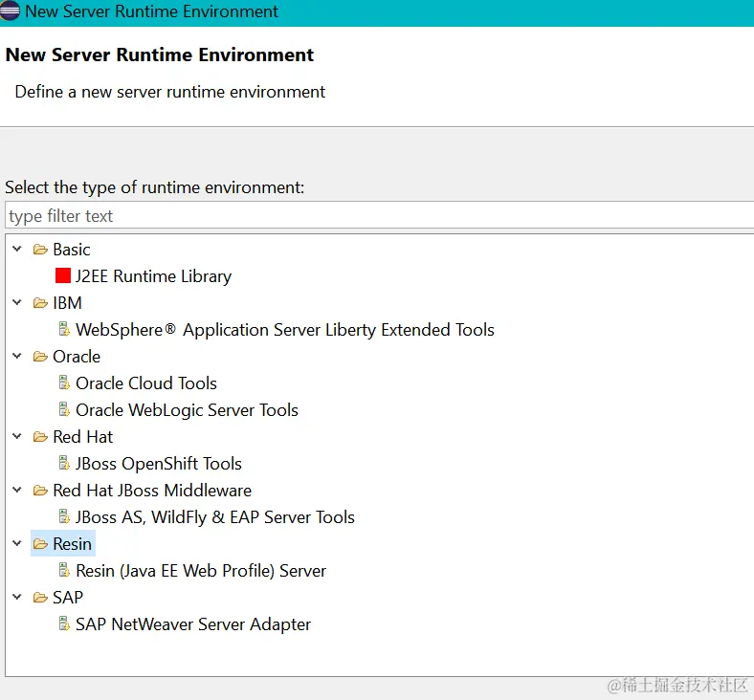Viewport: 754px width, 700px height.
Task: Select the Oracle folder label
Action: [77, 357]
